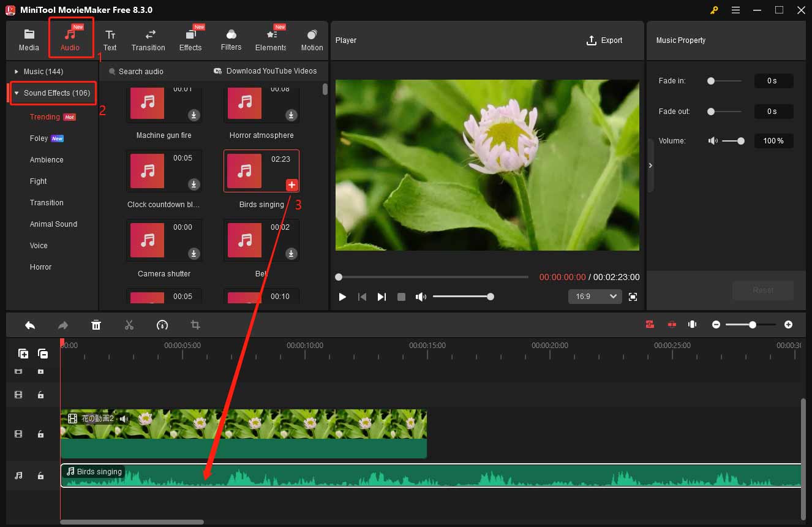The height and width of the screenshot is (527, 812).
Task: Switch to the Audio tab
Action: click(x=70, y=40)
